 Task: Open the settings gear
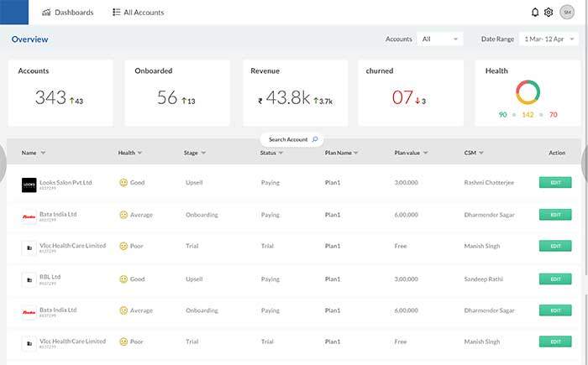pos(549,13)
